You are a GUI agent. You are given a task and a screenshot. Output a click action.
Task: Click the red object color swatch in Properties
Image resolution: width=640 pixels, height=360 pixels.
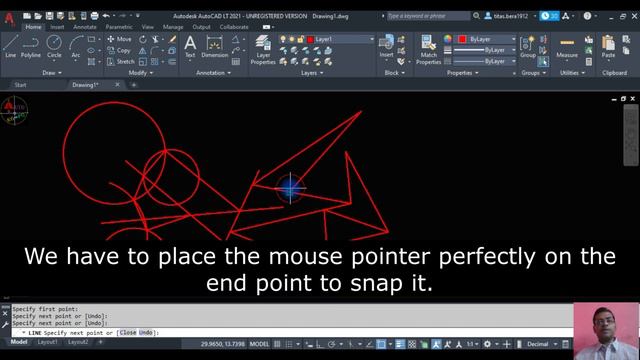pos(462,39)
